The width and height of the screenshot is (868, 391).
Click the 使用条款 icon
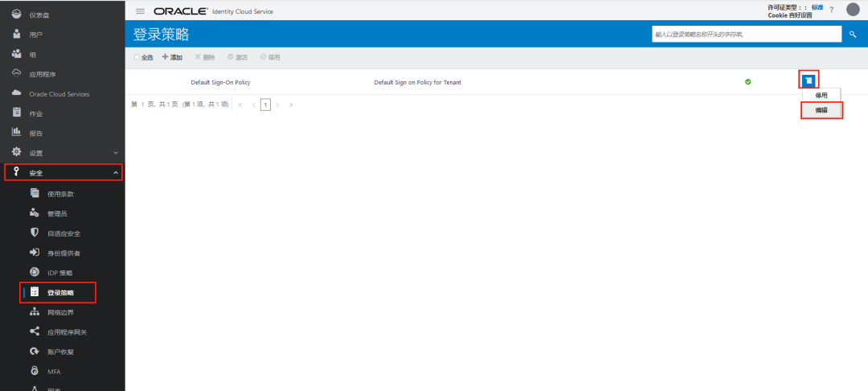pos(35,193)
